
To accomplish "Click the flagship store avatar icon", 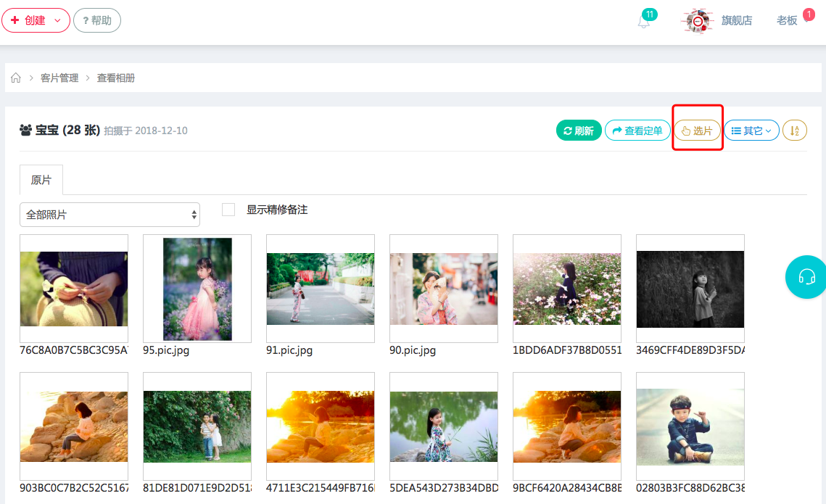I will pyautogui.click(x=697, y=21).
